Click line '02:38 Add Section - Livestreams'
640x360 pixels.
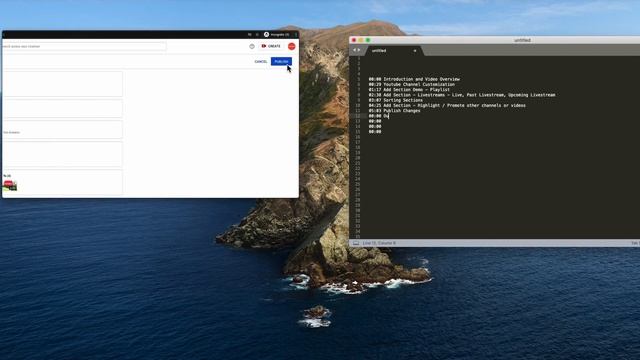pyautogui.click(x=462, y=95)
